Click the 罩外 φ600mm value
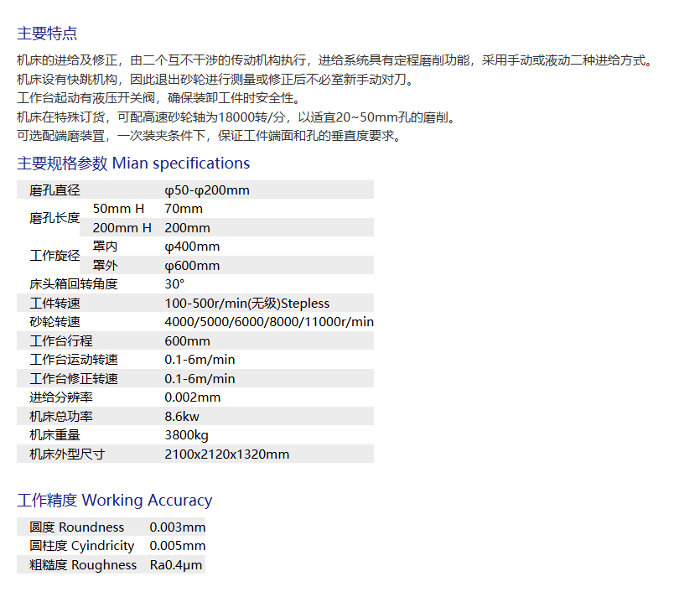Image resolution: width=700 pixels, height=592 pixels. point(192,266)
